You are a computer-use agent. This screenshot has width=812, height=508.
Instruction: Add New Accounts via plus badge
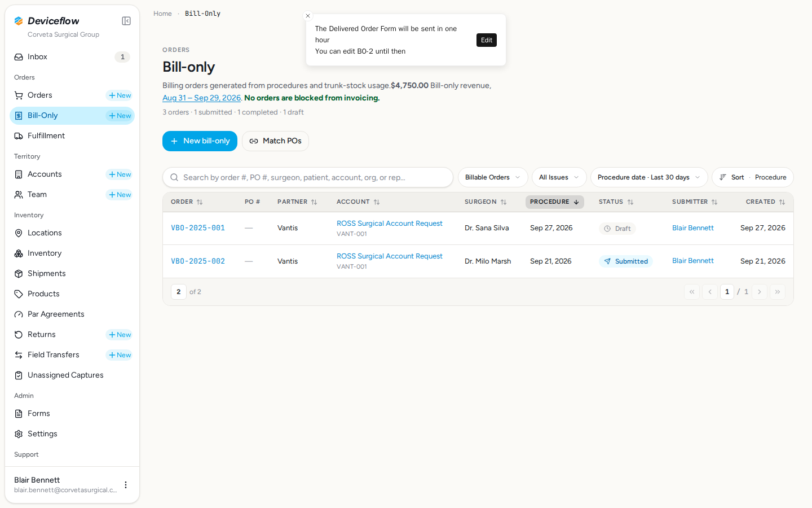coord(120,174)
